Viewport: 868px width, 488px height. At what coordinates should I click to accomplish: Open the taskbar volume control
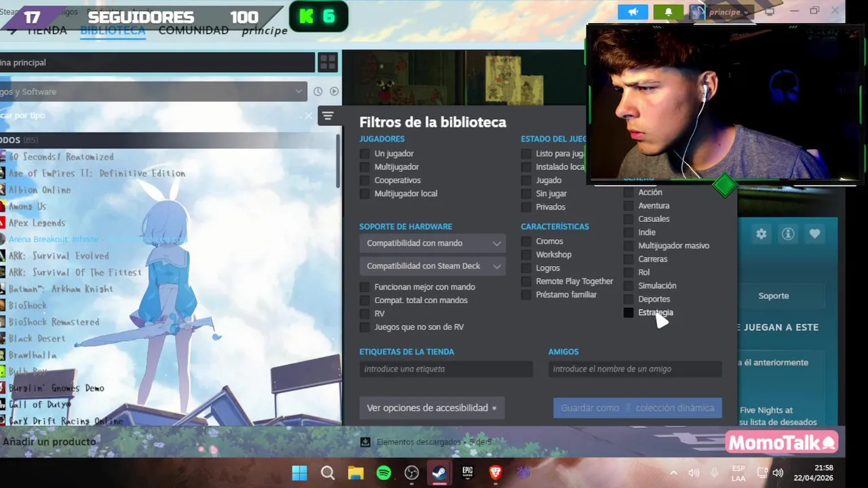point(778,473)
